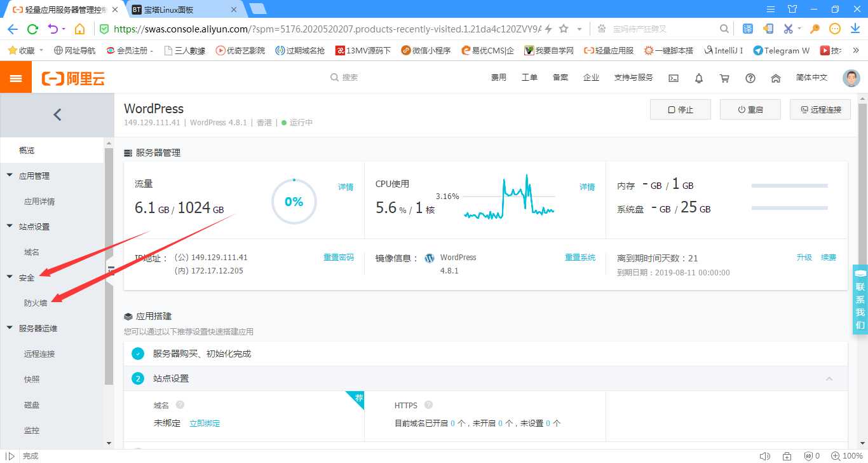Viewport: 868px width, 463px height.
Task: Click the browser back arrow
Action: tap(13, 29)
